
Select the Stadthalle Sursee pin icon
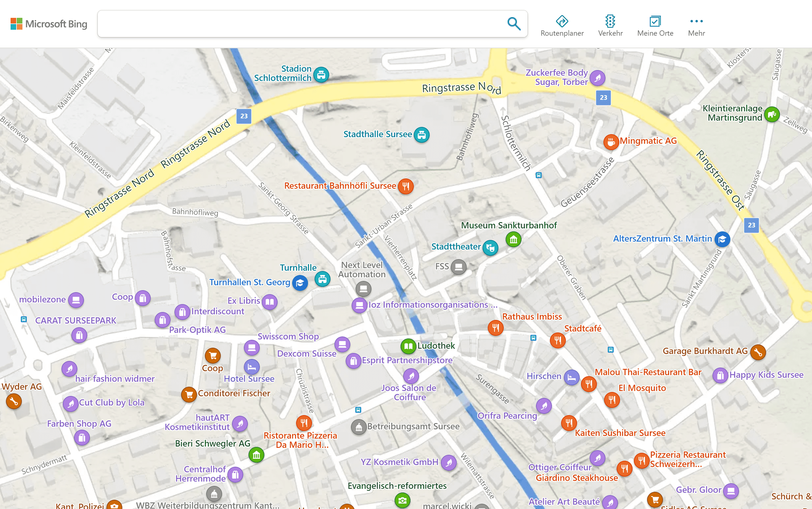click(x=421, y=135)
